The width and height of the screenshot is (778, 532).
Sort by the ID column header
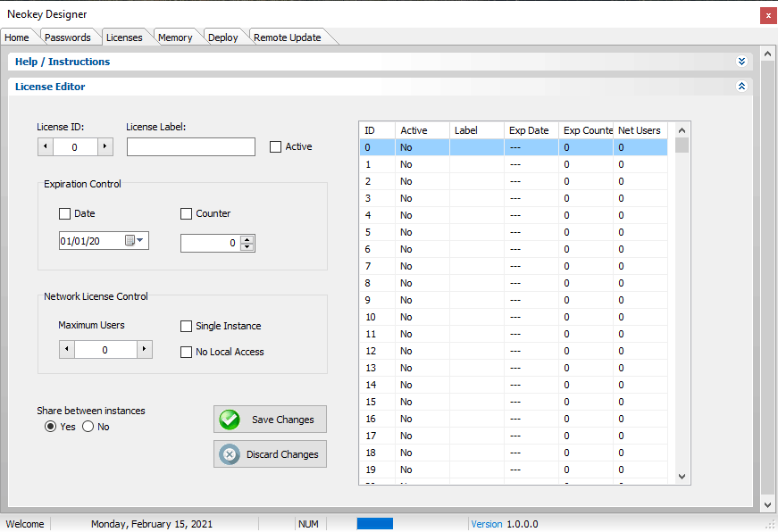(377, 130)
